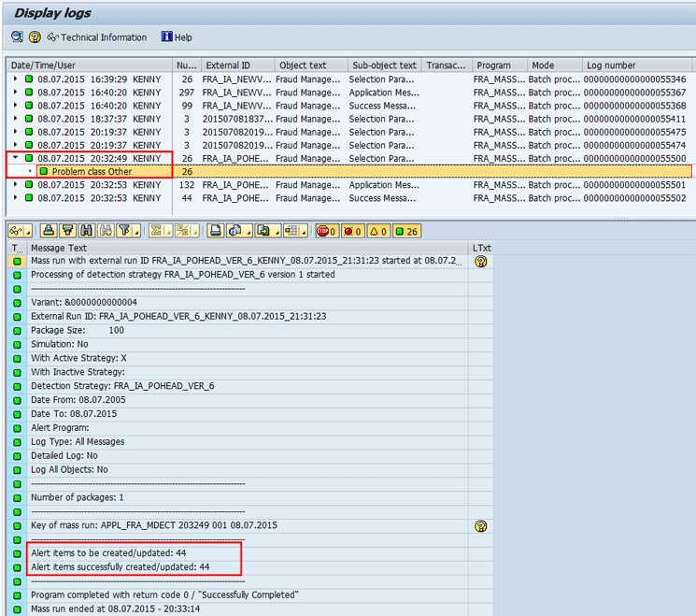Click the Choose Layout grid icon
Viewport: 696px width, 616px height.
coord(291,231)
